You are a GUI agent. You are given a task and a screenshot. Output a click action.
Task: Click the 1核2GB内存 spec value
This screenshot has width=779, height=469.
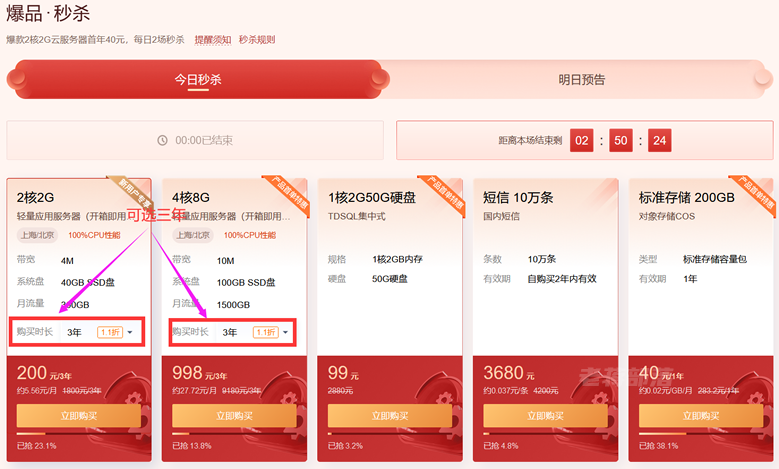(x=397, y=259)
